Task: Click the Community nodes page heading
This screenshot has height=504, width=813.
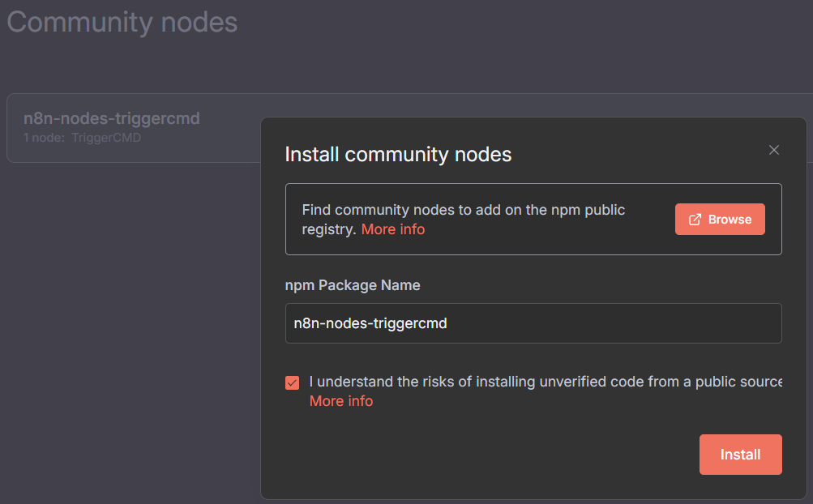Action: coord(122,23)
